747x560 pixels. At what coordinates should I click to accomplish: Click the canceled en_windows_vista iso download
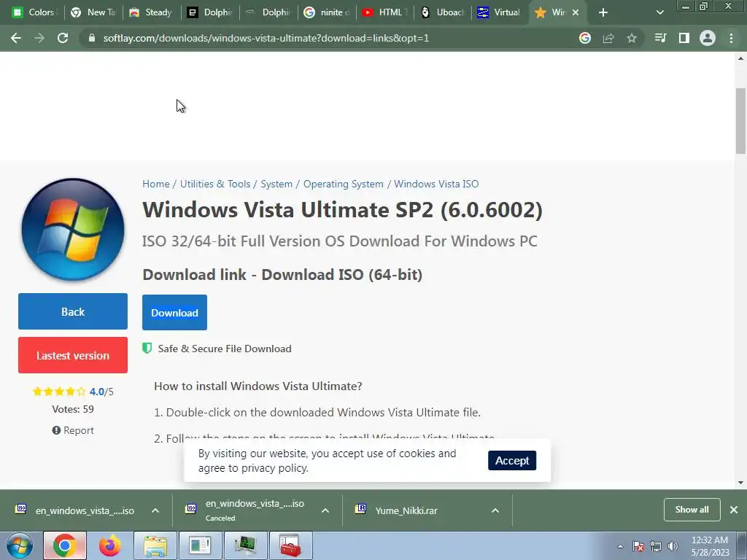(x=255, y=510)
